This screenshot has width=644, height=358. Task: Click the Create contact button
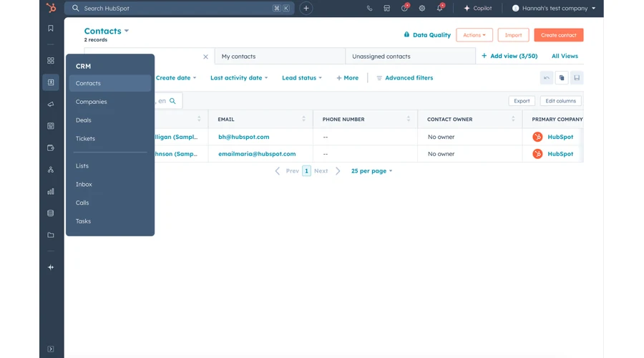pyautogui.click(x=559, y=35)
